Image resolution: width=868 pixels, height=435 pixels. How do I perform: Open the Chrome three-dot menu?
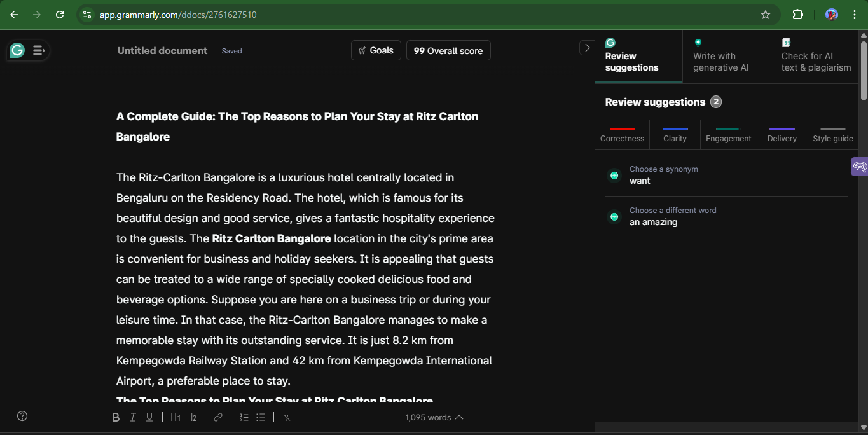coord(855,15)
